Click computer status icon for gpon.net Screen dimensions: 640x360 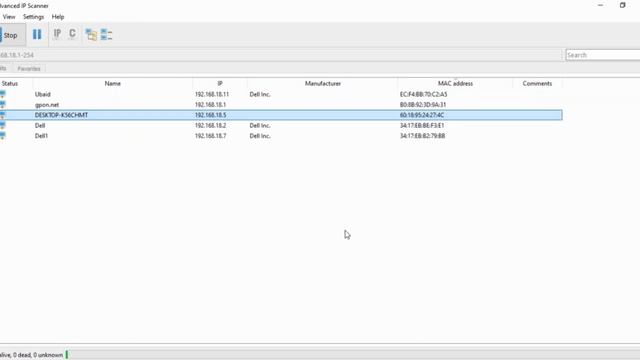3,104
